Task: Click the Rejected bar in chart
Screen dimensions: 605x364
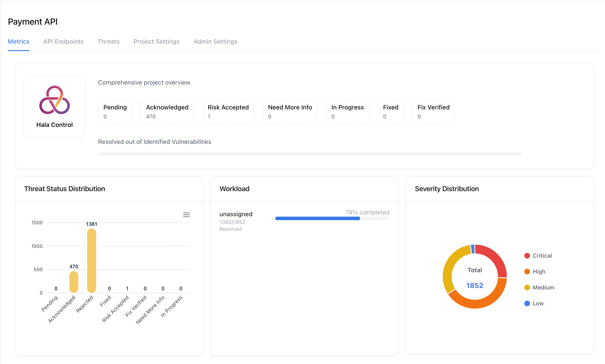Action: (92, 260)
